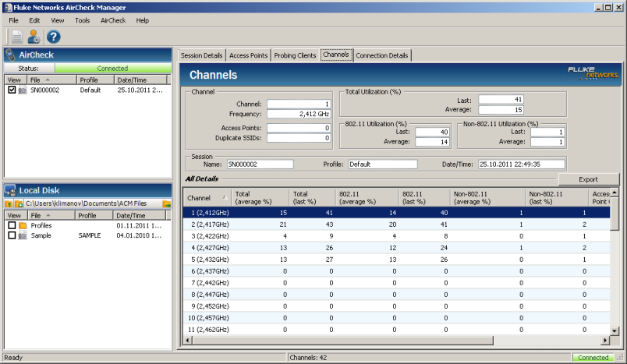Select row 3 (2,422GHz) in table
The height and width of the screenshot is (364, 627).
tap(397, 235)
